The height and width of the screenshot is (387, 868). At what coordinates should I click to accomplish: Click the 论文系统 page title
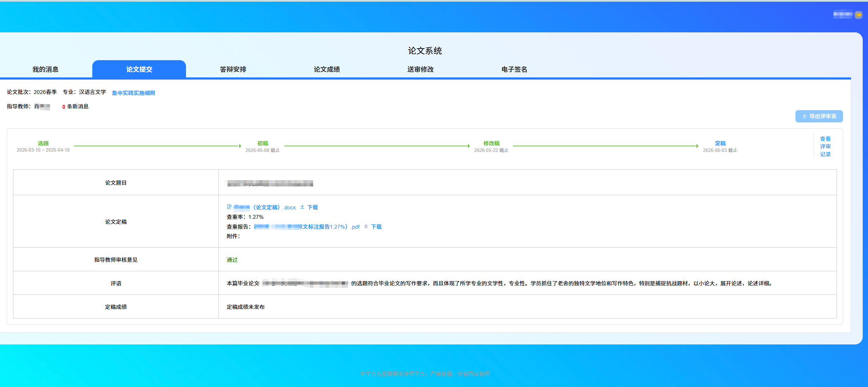425,51
